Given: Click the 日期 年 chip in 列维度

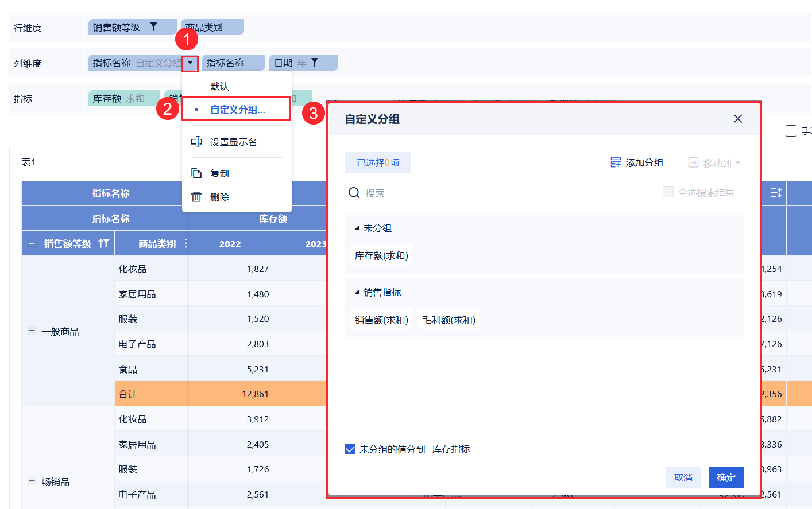Looking at the screenshot, I should [x=304, y=63].
